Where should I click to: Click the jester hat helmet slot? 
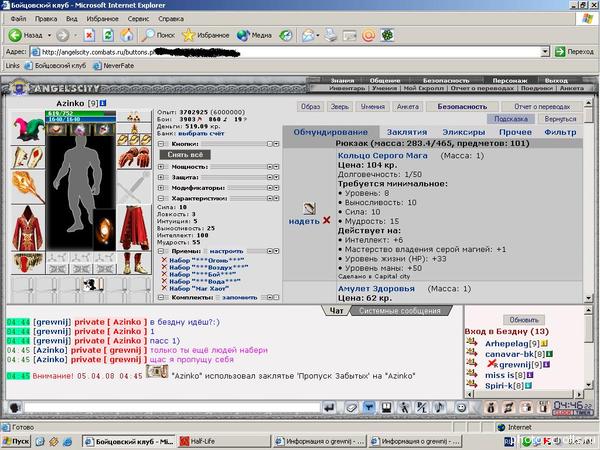tap(28, 129)
